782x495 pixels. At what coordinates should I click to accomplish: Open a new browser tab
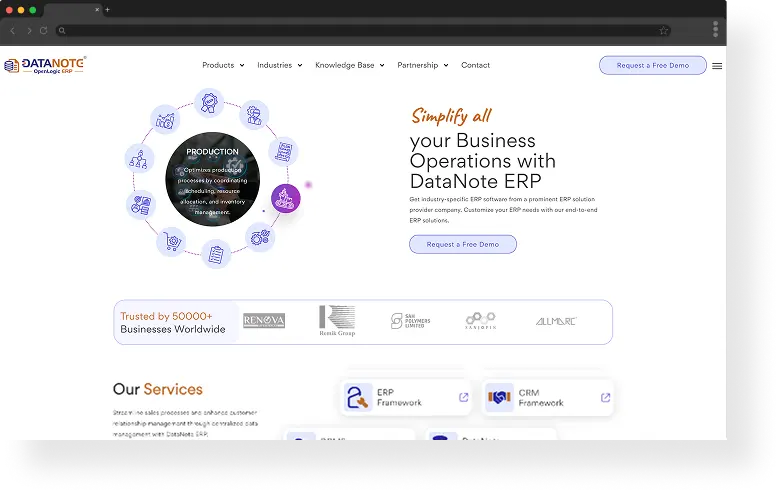click(x=107, y=9)
